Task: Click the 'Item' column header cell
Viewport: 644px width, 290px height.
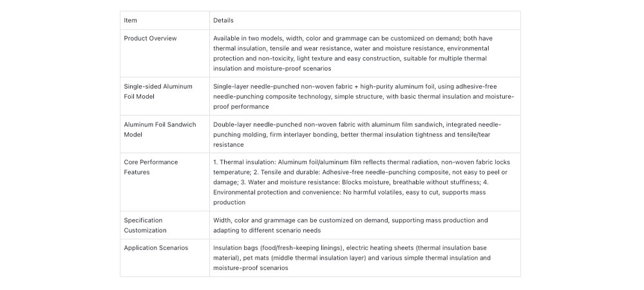Action: [x=130, y=21]
